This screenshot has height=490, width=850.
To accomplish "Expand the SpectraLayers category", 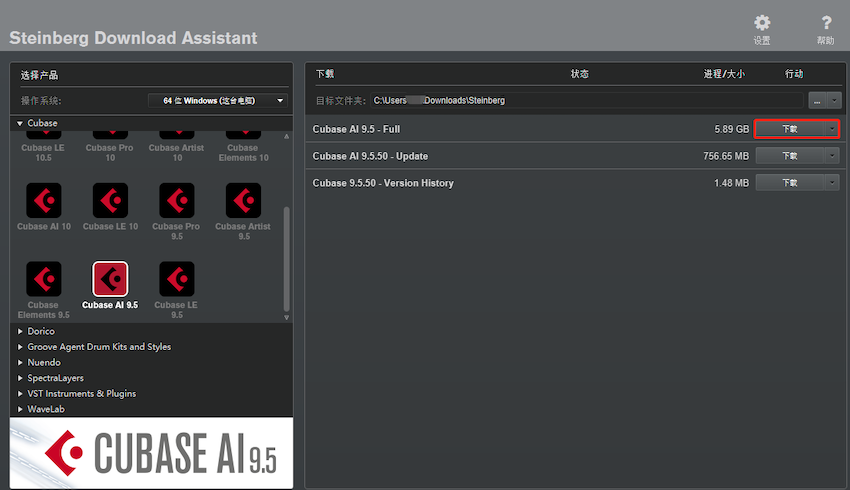I will (x=20, y=378).
